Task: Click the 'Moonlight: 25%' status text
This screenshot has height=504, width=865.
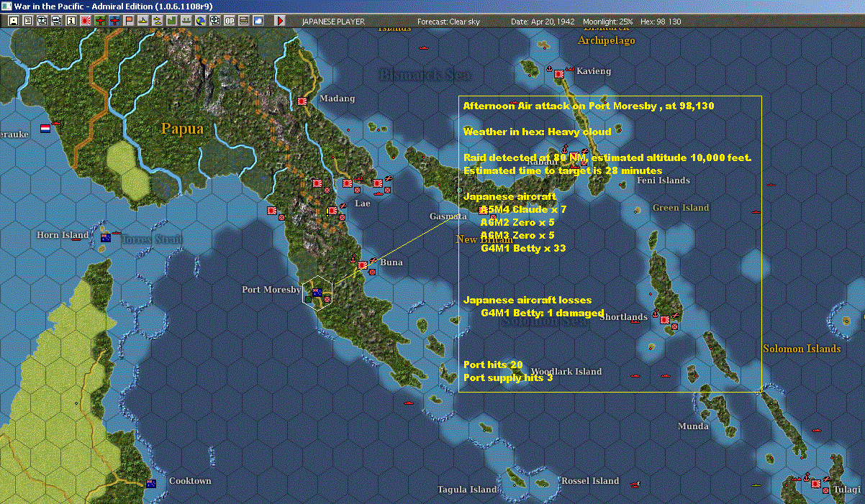Action: click(x=610, y=22)
